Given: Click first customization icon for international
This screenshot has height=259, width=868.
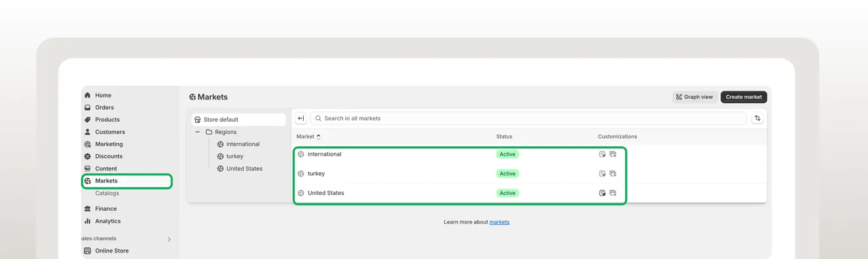Looking at the screenshot, I should pyautogui.click(x=602, y=154).
